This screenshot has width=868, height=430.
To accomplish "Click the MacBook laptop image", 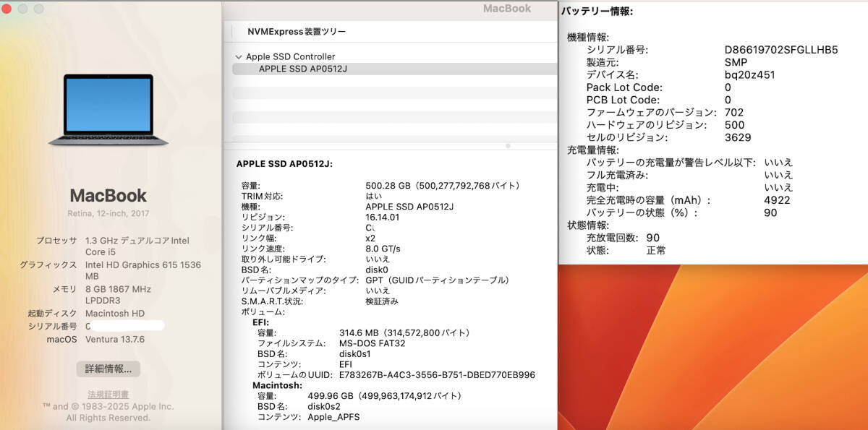I will (x=109, y=108).
